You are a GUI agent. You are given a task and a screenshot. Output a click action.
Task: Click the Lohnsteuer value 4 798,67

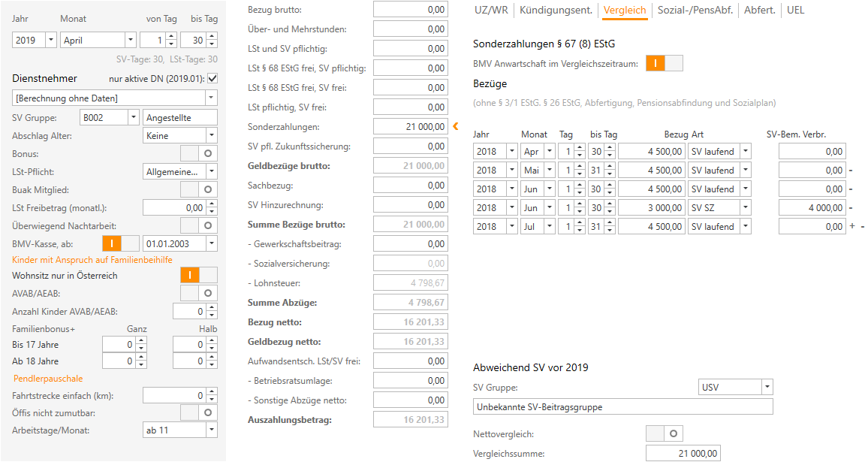[410, 283]
